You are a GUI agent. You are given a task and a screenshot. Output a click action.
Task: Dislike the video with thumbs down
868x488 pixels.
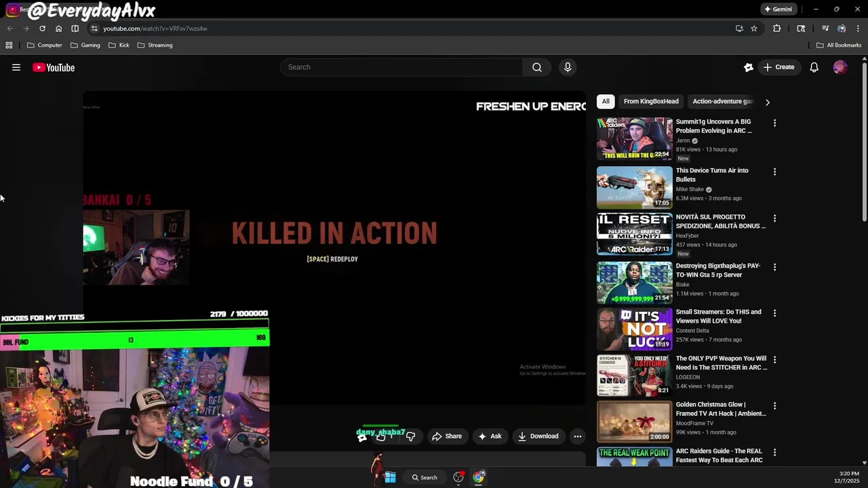click(x=410, y=436)
